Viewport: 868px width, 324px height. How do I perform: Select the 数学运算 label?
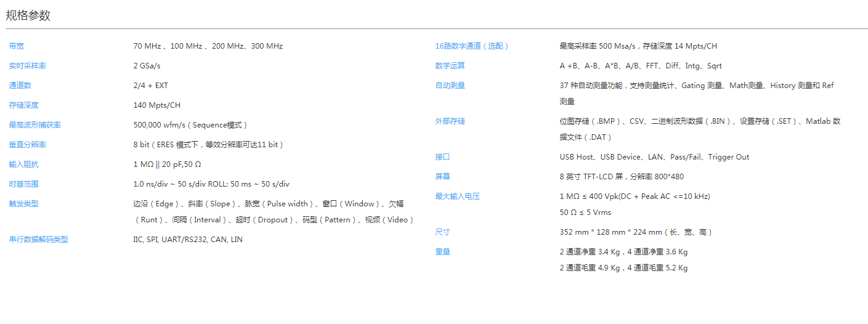450,66
